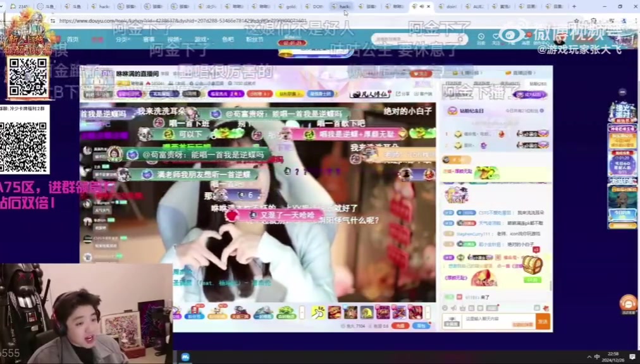This screenshot has width=640, height=364.
Task: Click the blue app icon in Windows taskbar
Action: pyautogui.click(x=185, y=357)
